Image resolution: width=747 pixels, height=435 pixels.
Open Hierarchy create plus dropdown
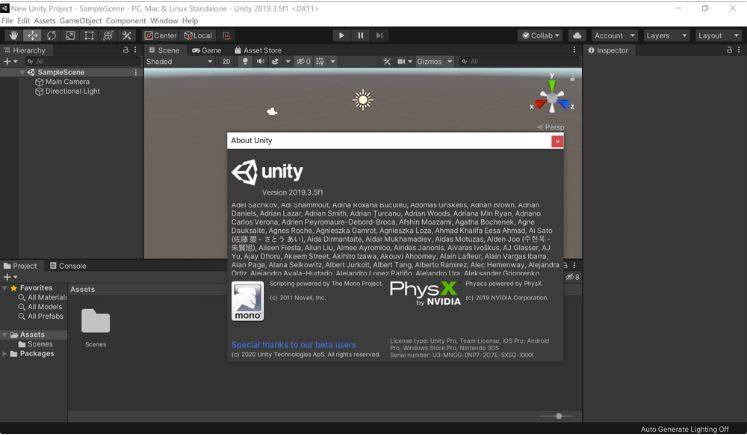10,62
